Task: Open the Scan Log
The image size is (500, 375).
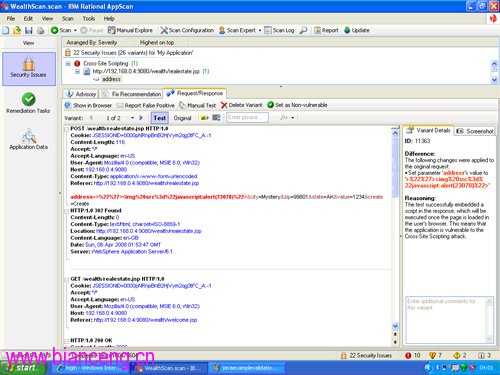Action: [x=279, y=30]
